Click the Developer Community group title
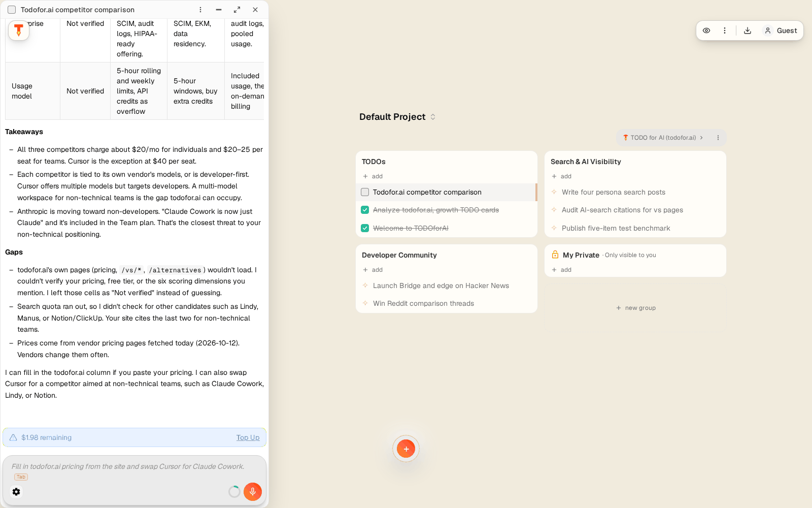Image resolution: width=812 pixels, height=508 pixels. click(x=399, y=255)
